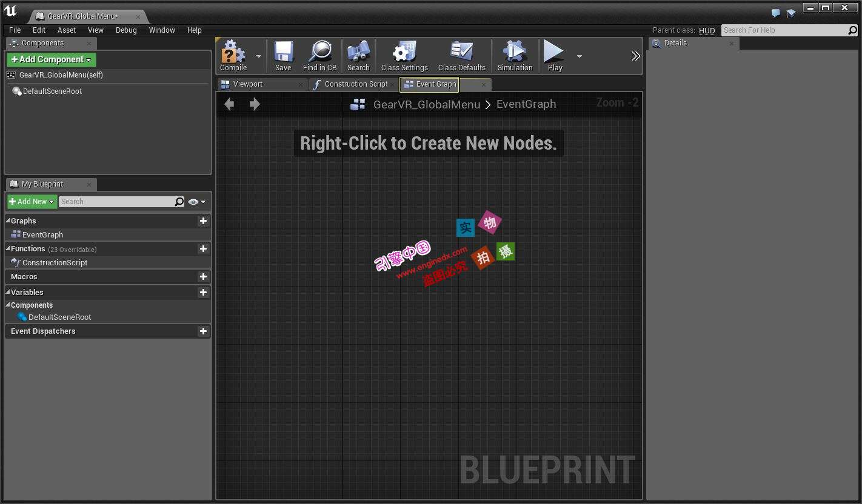
Task: Find blueprint in Content Browser
Action: (x=319, y=56)
